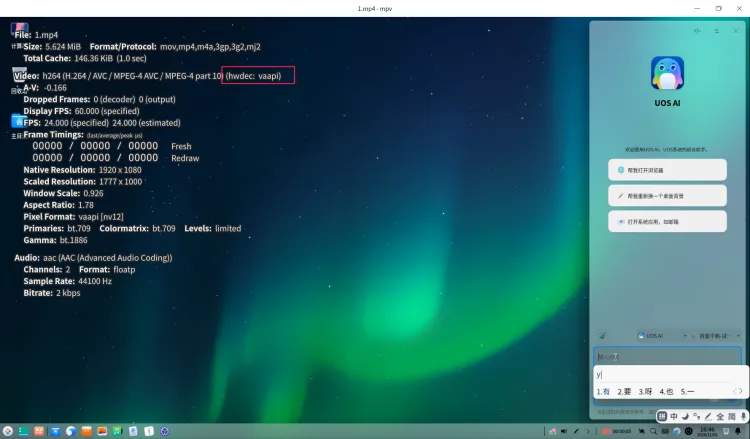750x439 pixels.
Task: Click the "Native Resolution: 1920 x 1080" line
Action: tap(82, 170)
